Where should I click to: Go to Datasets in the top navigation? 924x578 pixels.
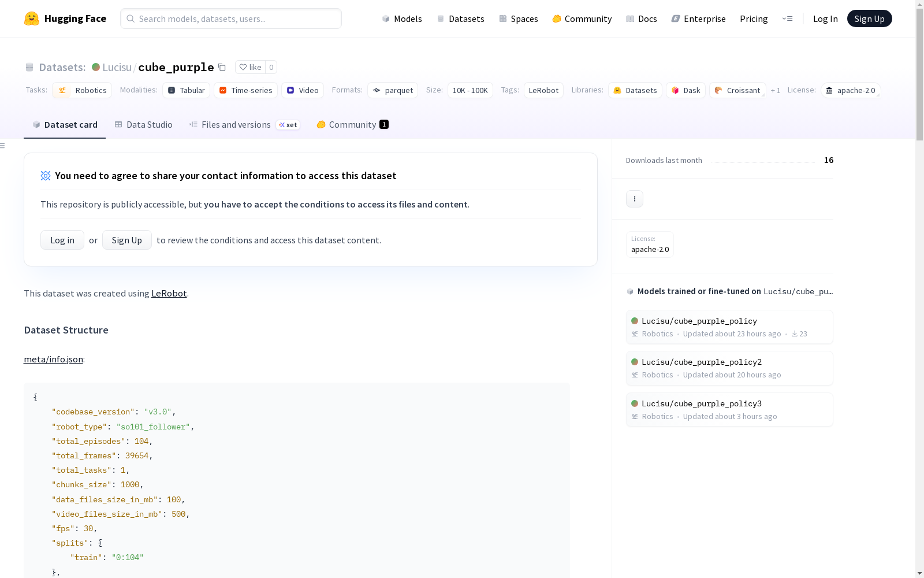(x=460, y=18)
